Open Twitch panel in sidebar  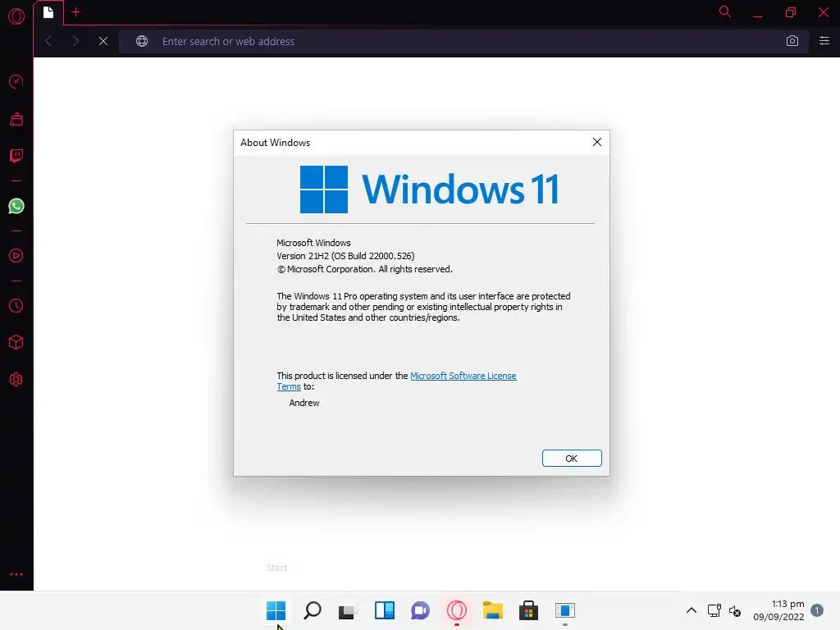(x=16, y=156)
